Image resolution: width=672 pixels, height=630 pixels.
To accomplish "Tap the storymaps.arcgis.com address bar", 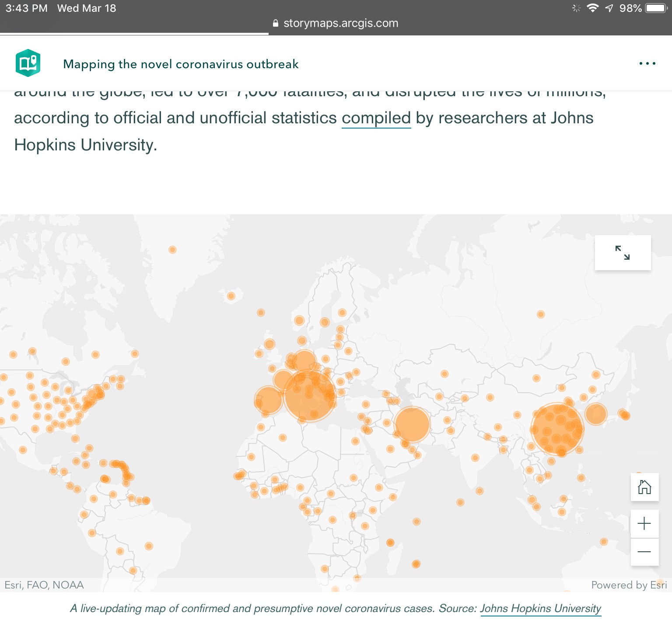I will (x=340, y=23).
